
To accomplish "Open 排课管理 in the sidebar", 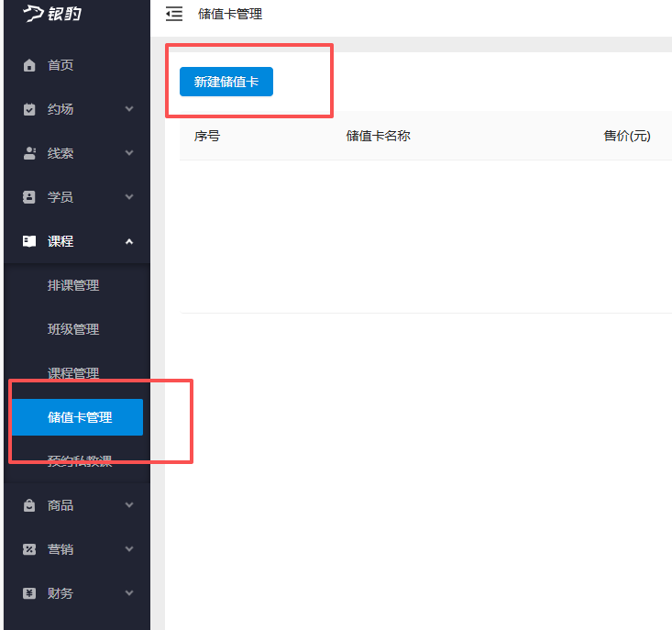I will (x=73, y=285).
